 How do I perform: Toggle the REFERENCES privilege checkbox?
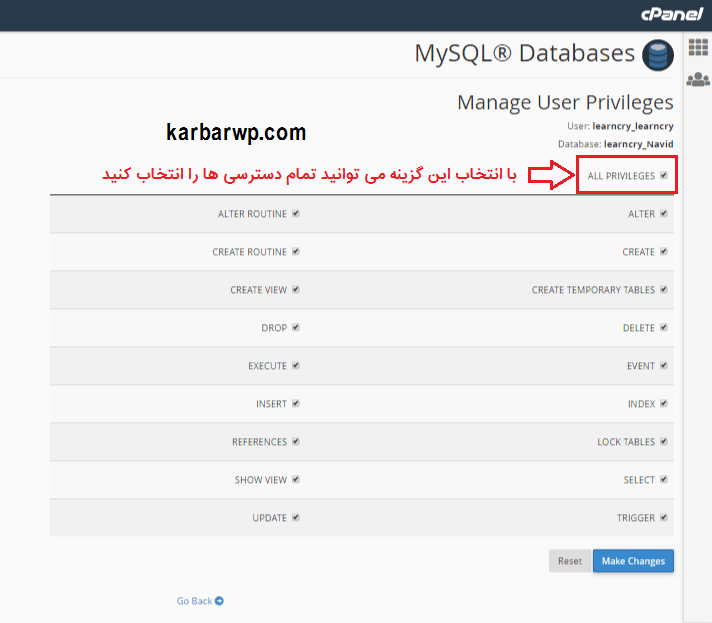(296, 441)
